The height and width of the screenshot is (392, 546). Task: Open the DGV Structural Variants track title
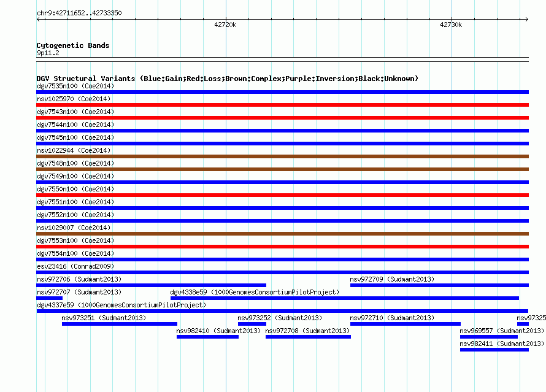(228, 79)
